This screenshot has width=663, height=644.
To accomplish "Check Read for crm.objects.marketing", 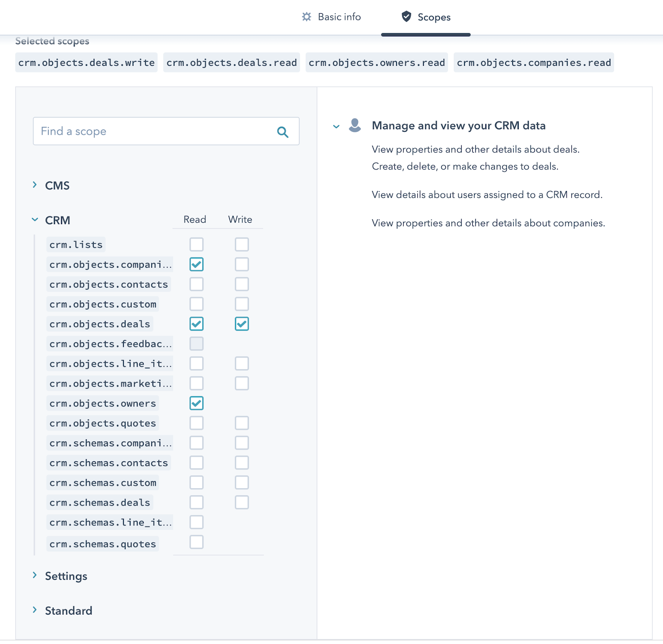I will tap(196, 384).
